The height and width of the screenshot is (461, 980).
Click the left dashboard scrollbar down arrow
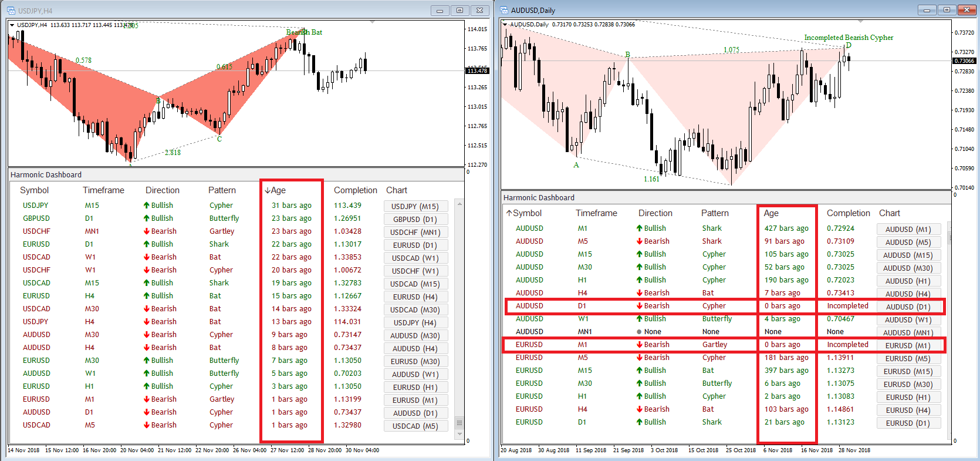click(x=459, y=435)
